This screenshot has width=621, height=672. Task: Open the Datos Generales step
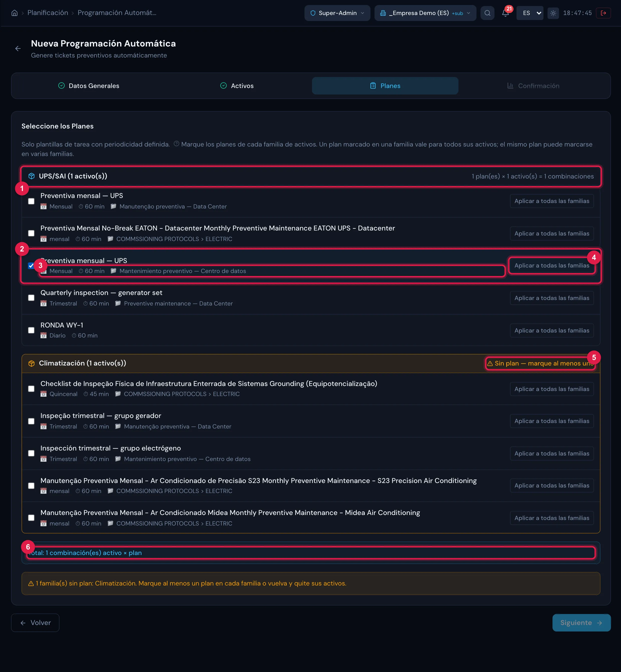click(89, 86)
